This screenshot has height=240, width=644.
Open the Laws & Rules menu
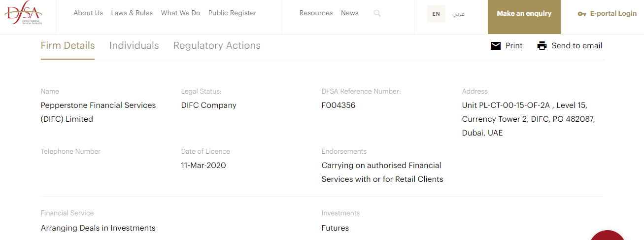pos(132,13)
